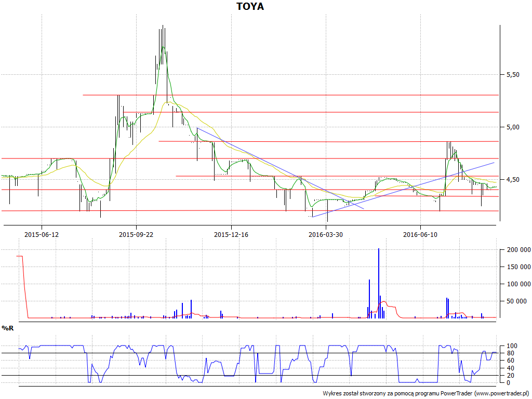Viewport: 532px width, 399px height.
Task: Click the %R indicator label
Action: pos(7,328)
